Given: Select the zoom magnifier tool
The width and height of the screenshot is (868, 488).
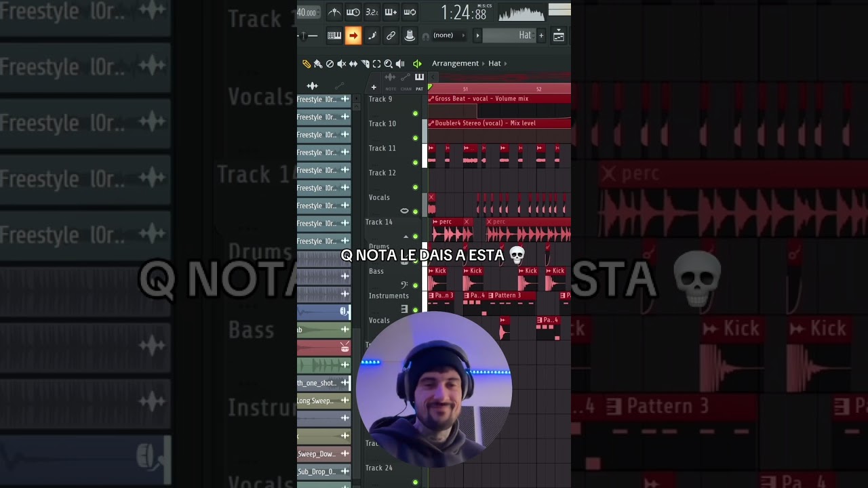Looking at the screenshot, I should 389,64.
